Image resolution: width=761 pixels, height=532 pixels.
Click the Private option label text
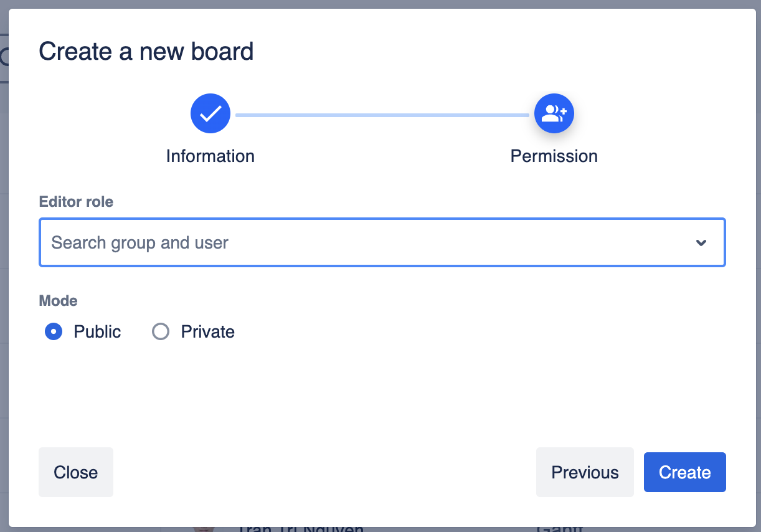click(207, 332)
